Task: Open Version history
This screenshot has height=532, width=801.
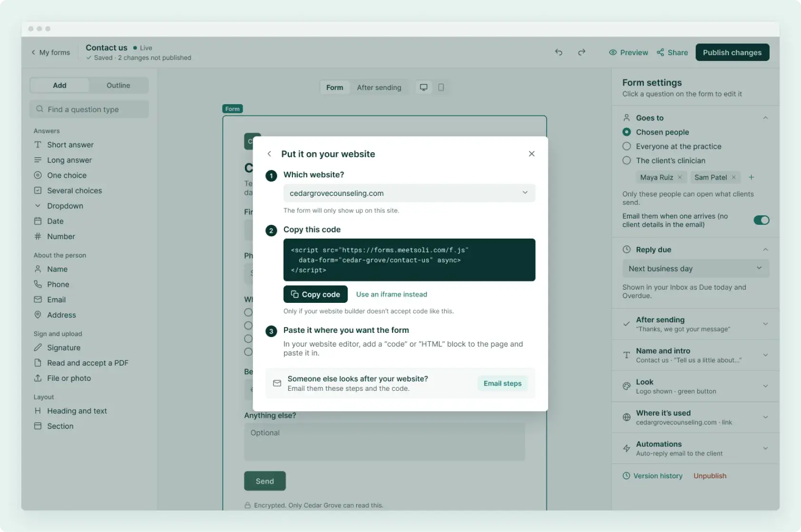Action: click(x=653, y=476)
